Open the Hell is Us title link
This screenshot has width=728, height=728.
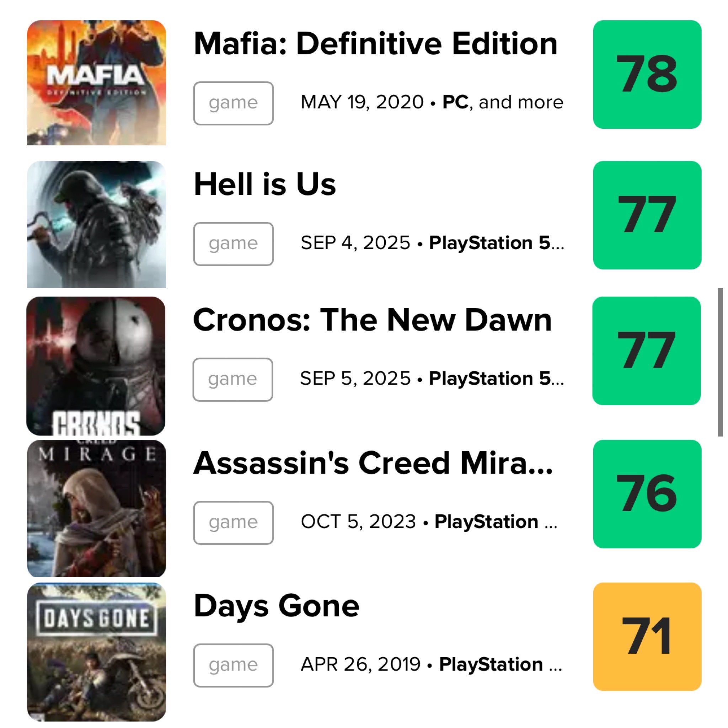point(264,184)
